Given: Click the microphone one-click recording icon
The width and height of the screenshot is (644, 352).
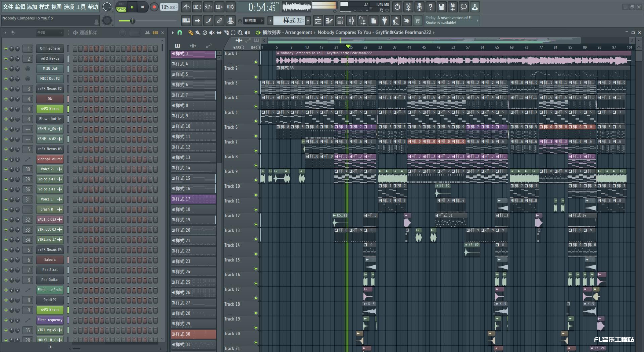Looking at the screenshot, I should pyautogui.click(x=419, y=7).
